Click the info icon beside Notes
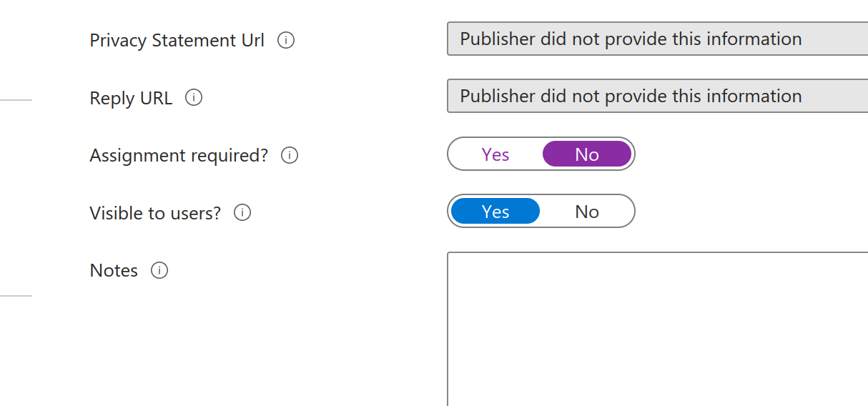Viewport: 868px width, 406px height. (x=159, y=270)
